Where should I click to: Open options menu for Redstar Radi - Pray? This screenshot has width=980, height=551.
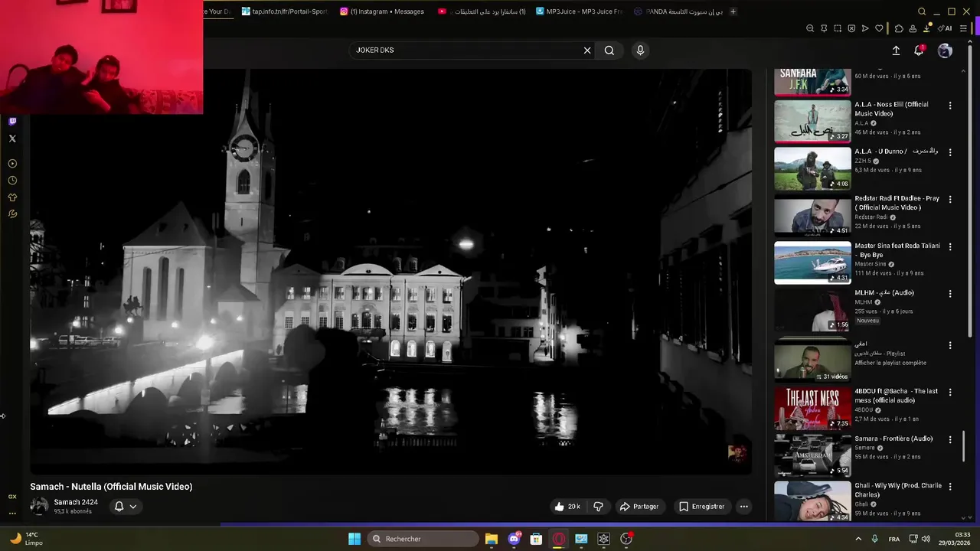pyautogui.click(x=950, y=200)
